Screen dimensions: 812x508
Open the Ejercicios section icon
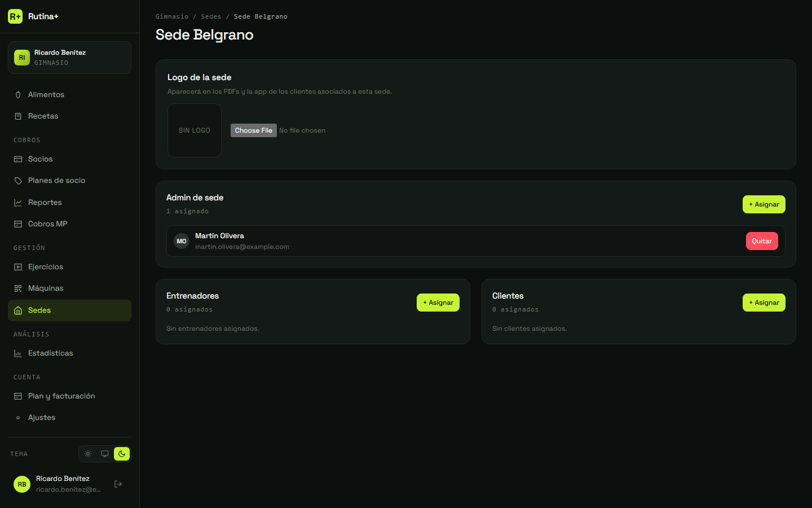18,267
